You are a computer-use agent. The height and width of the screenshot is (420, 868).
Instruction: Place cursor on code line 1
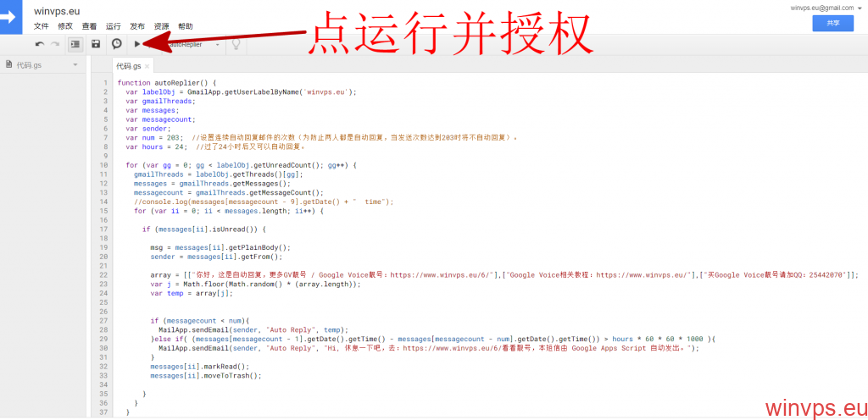click(x=220, y=82)
